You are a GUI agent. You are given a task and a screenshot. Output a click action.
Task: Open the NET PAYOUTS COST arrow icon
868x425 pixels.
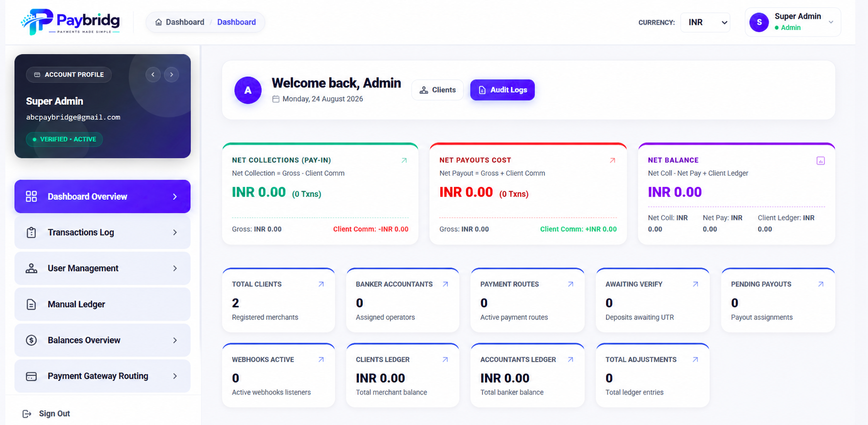coord(612,160)
